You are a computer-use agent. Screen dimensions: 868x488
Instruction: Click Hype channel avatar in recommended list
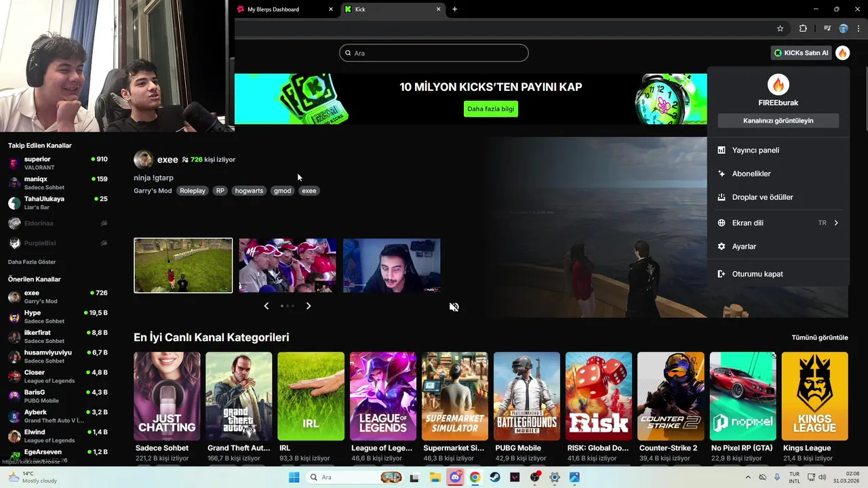pyautogui.click(x=14, y=317)
